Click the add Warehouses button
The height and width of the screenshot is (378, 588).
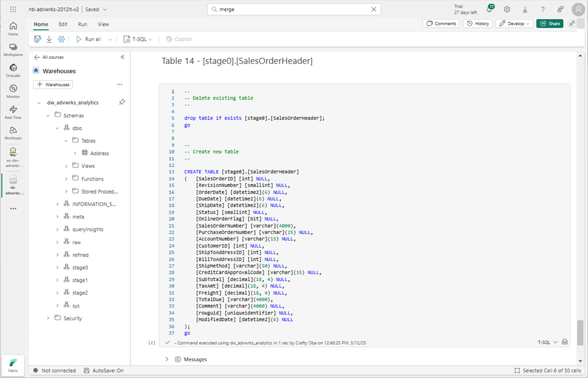[x=53, y=85]
